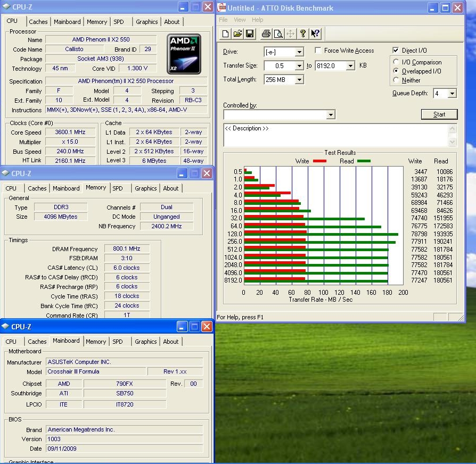Viewport: 476px width, 464px height.
Task: Close the bottom CPU-Z Mainboard window
Action: click(x=207, y=327)
